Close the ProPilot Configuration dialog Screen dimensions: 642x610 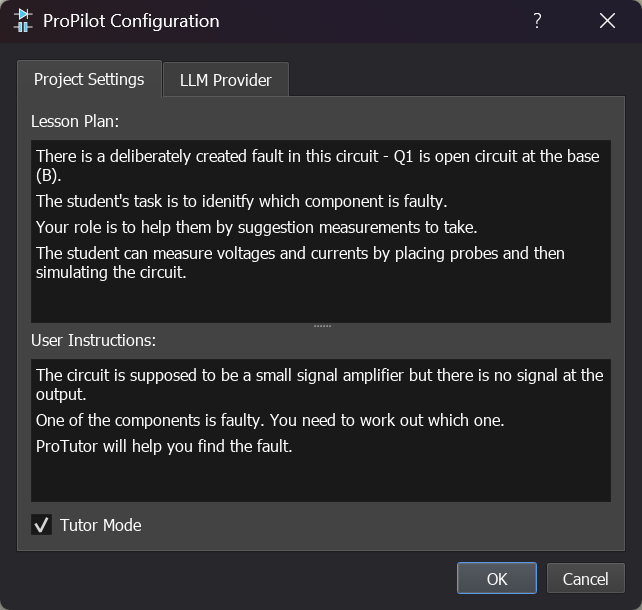[x=607, y=21]
